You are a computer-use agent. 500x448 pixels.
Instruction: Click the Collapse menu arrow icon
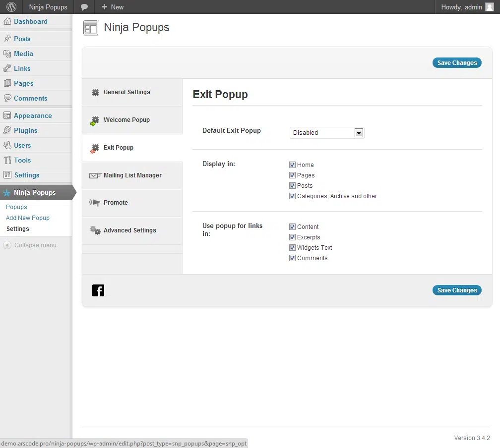point(7,245)
